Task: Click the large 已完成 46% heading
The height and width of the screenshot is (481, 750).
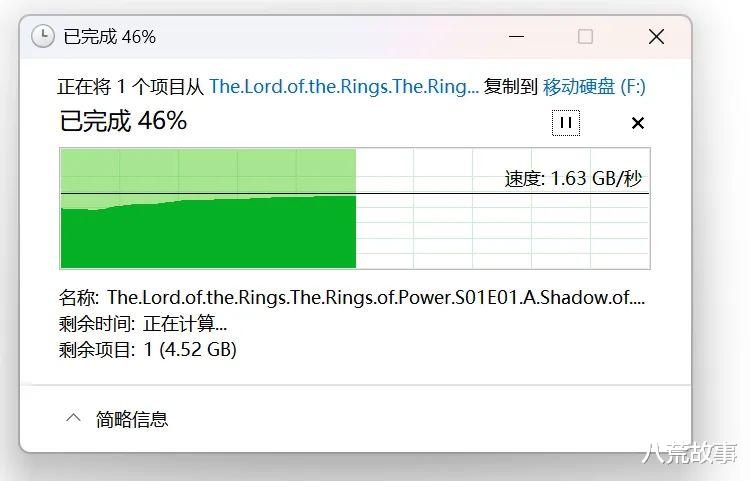Action: tap(124, 121)
